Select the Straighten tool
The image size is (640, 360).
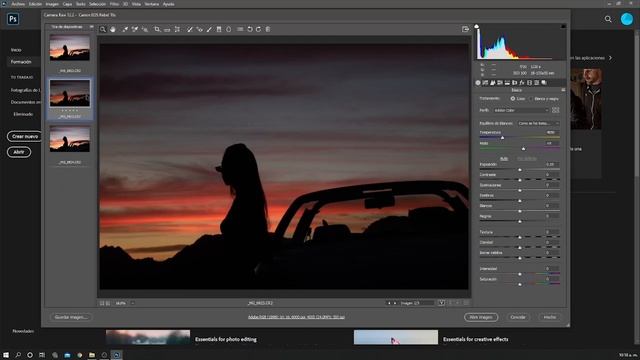[x=167, y=29]
